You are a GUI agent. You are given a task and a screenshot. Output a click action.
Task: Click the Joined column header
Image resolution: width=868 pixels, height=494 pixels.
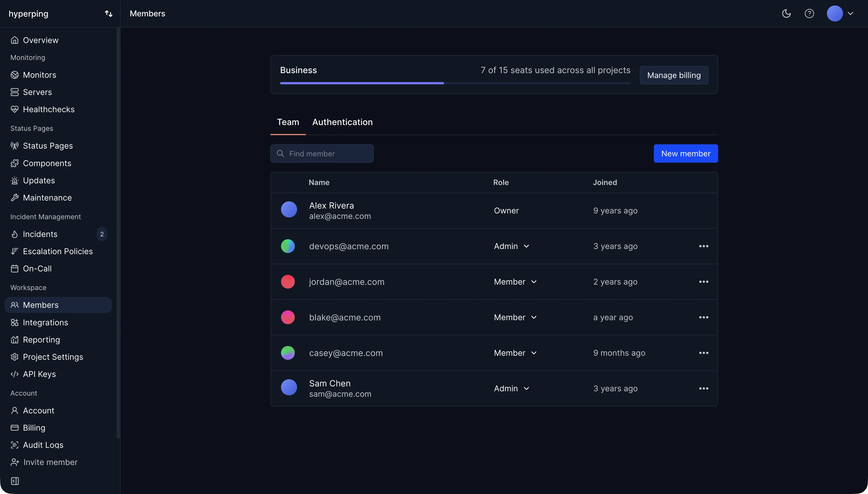point(604,182)
